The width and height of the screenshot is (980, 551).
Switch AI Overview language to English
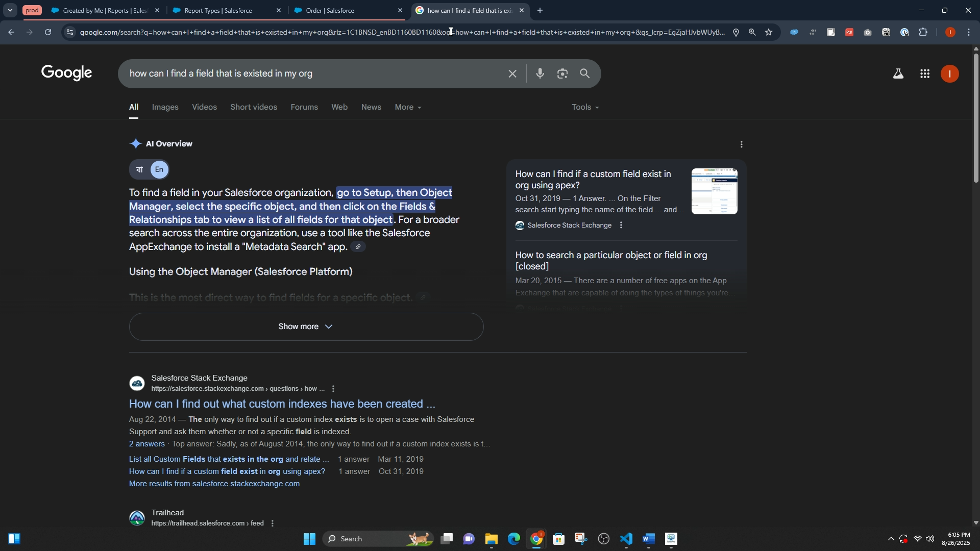(159, 169)
